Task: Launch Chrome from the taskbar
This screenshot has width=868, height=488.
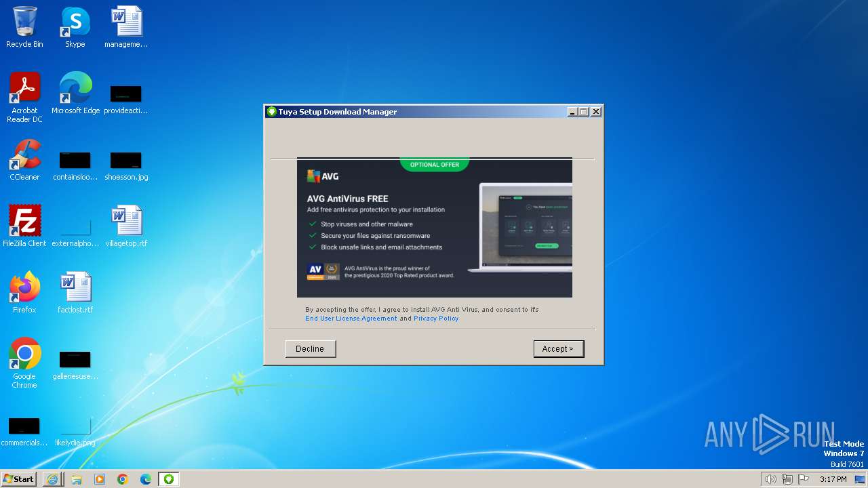Action: click(x=123, y=479)
